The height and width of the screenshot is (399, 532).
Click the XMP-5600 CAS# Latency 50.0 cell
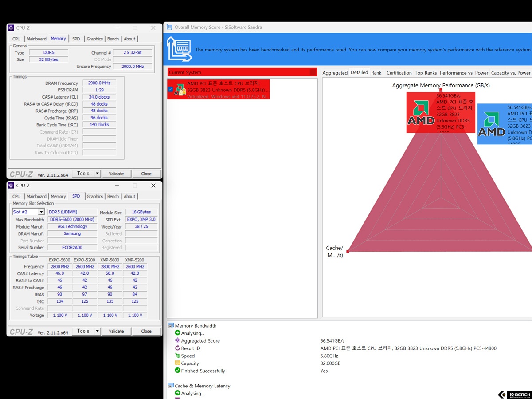click(110, 273)
